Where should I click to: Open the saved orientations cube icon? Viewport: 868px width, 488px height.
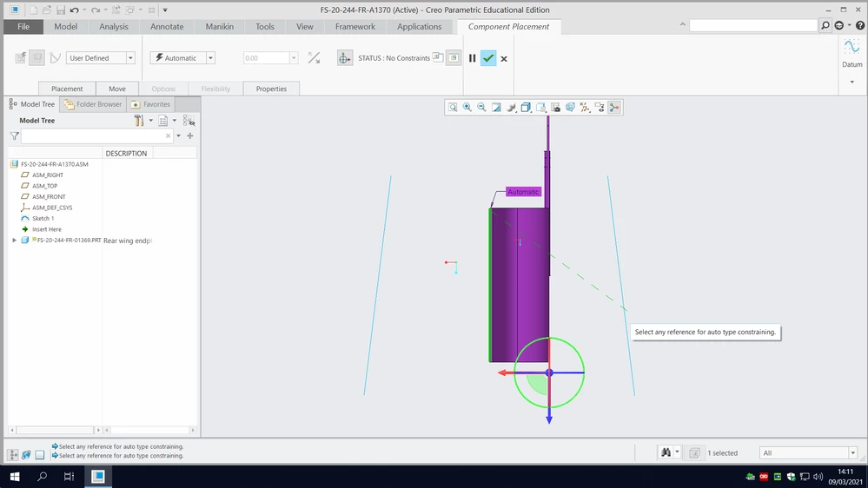point(526,108)
